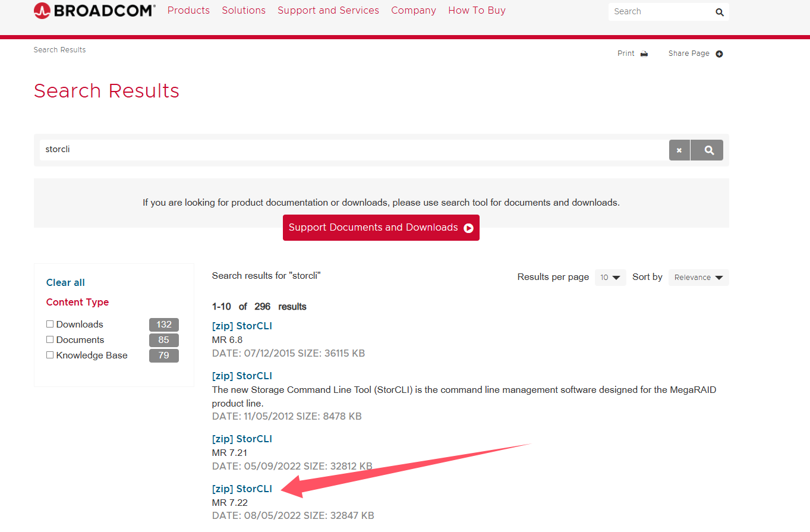Open the StorCLI result dated 11/05/2012
The width and height of the screenshot is (810, 532).
coord(242,376)
